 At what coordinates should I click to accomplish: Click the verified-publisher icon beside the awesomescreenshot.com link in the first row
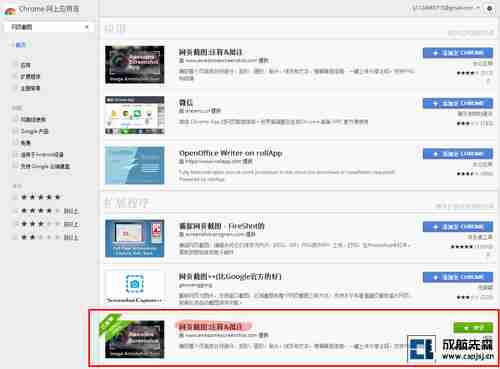point(181,61)
